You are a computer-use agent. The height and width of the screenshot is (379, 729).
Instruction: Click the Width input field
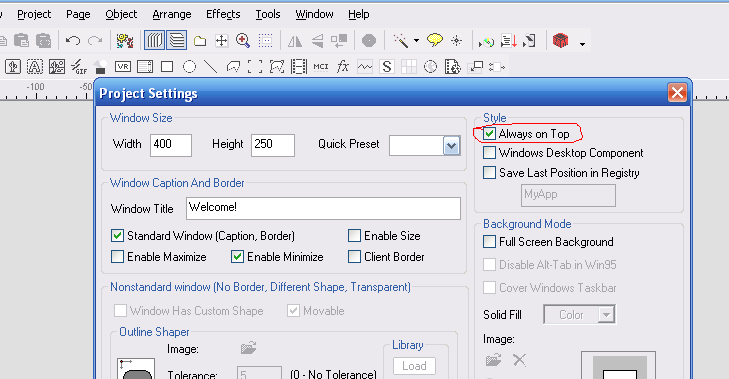[171, 145]
